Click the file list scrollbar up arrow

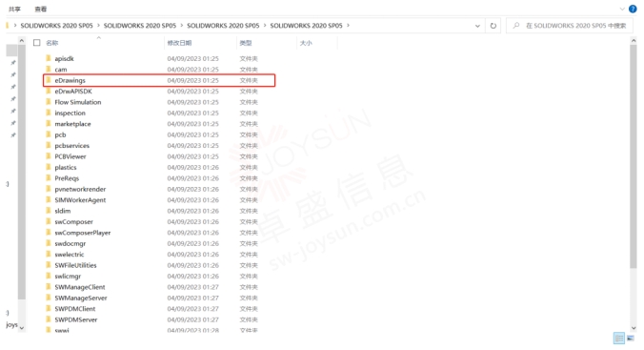(634, 40)
